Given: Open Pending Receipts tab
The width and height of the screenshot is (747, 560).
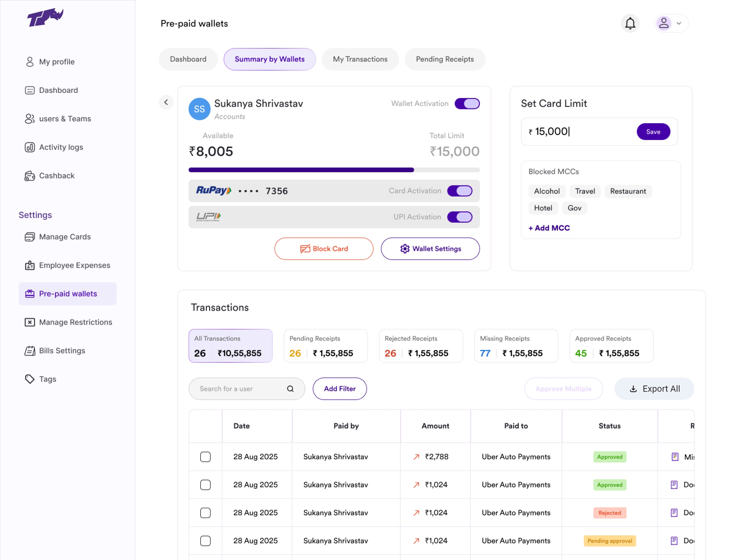Looking at the screenshot, I should (445, 59).
